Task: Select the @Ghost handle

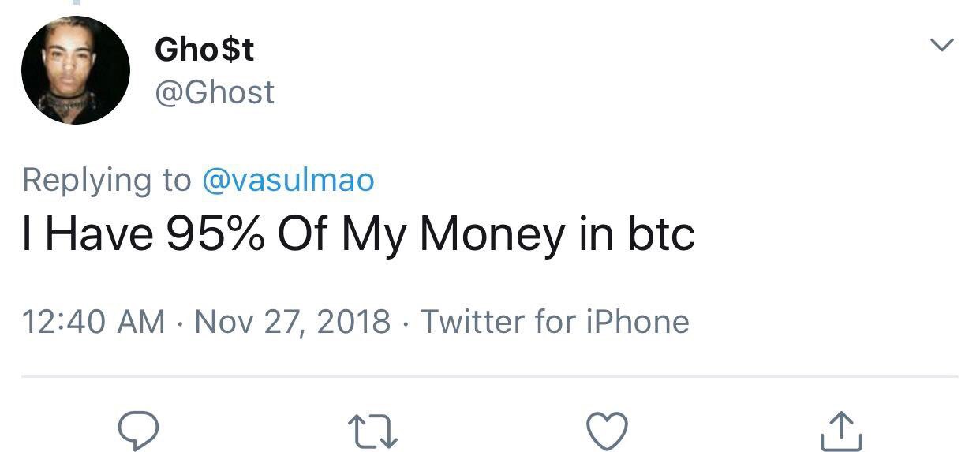Action: coord(215,93)
